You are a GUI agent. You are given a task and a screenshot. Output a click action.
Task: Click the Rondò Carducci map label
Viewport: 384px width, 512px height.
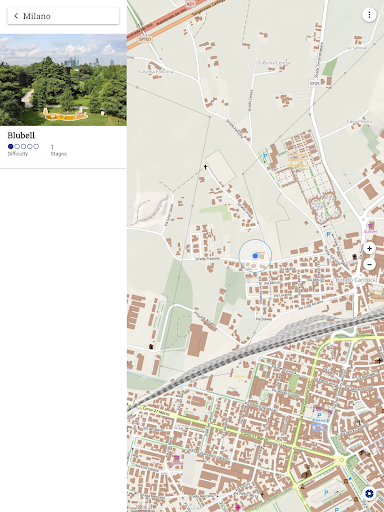(356, 280)
